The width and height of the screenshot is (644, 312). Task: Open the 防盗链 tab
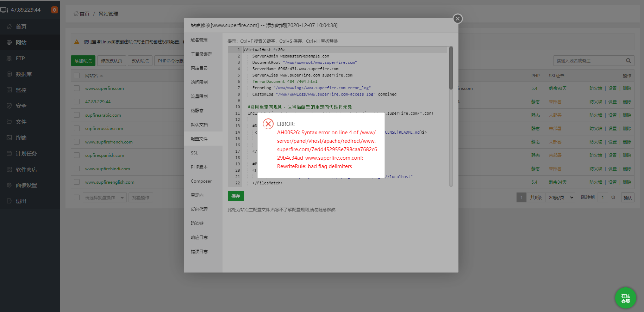tap(203, 224)
